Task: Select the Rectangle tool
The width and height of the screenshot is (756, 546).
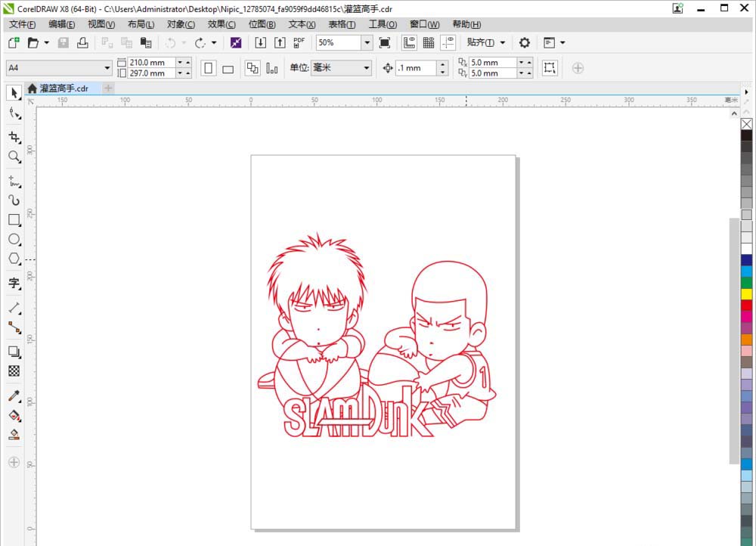Action: [x=14, y=220]
